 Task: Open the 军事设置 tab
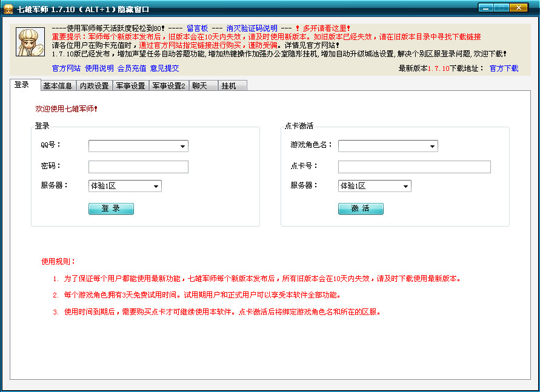pyautogui.click(x=130, y=86)
